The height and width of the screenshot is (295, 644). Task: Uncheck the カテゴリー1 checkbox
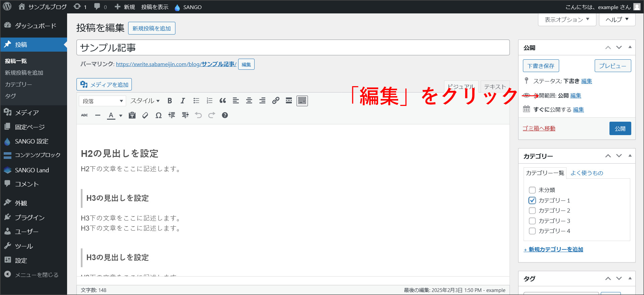click(x=532, y=200)
